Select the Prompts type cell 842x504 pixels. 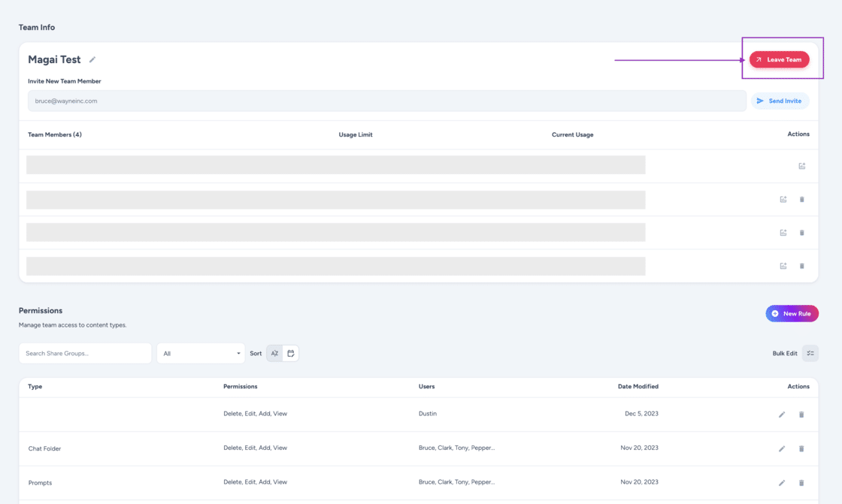point(41,482)
